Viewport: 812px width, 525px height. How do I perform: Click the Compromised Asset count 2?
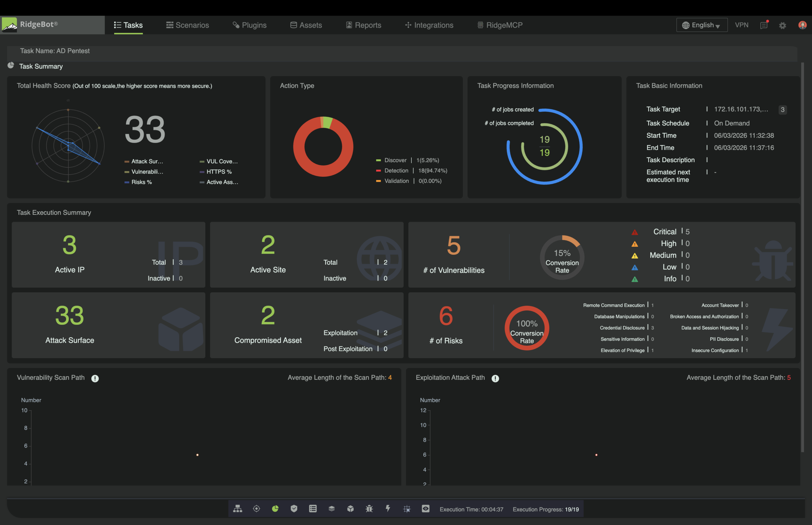click(268, 315)
